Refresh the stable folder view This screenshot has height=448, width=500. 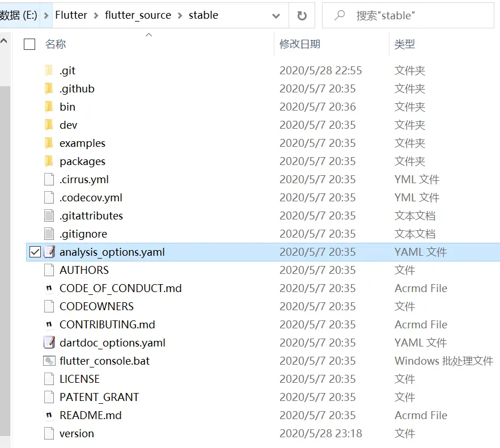(x=302, y=15)
